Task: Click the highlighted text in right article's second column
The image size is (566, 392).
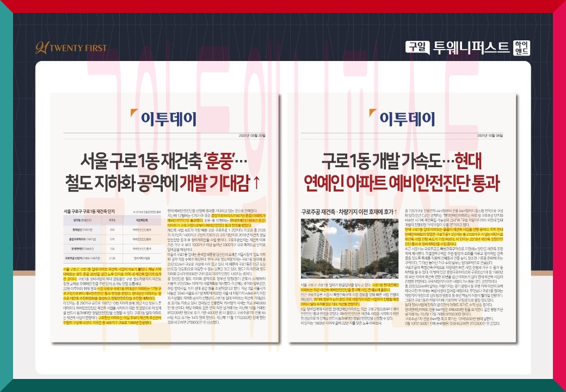Action: click(454, 237)
